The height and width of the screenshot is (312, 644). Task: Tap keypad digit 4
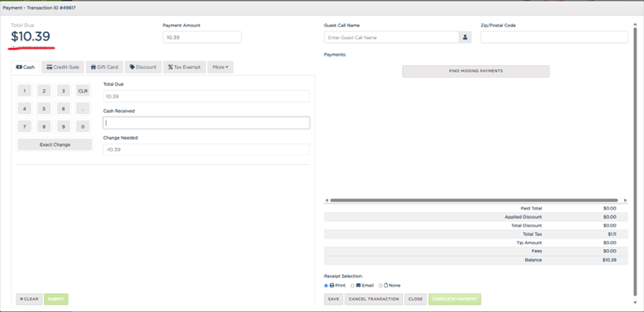(25, 109)
